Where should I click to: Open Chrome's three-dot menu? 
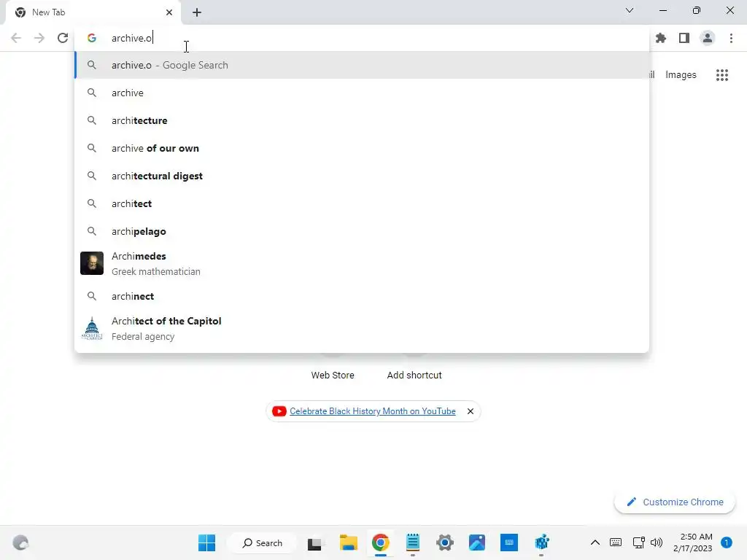731,38
